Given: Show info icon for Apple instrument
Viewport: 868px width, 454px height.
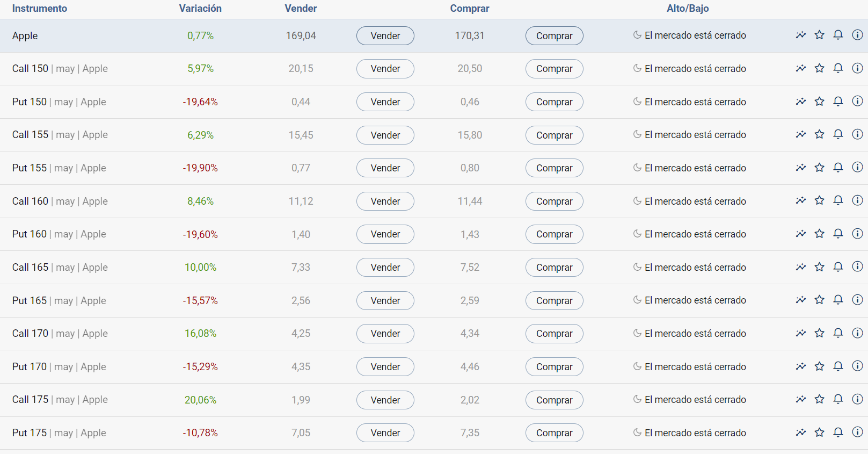Looking at the screenshot, I should coord(857,35).
